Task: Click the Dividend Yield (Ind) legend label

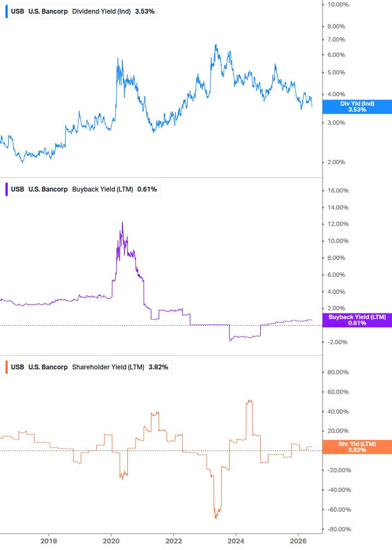Action: [101, 11]
